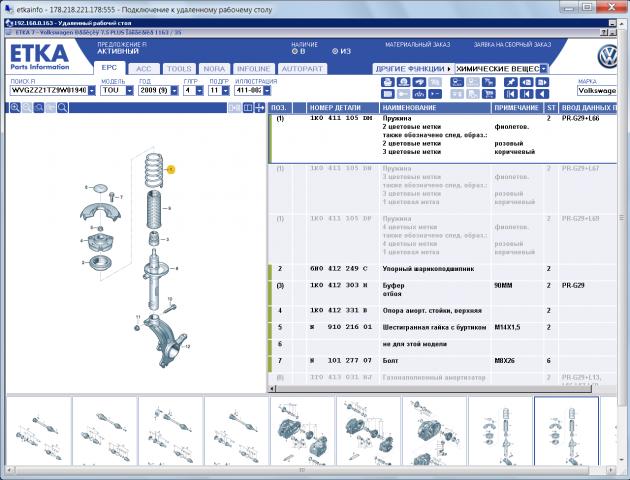Click the pin icon in the toolbar
The height and width of the screenshot is (480, 630).
[x=511, y=82]
